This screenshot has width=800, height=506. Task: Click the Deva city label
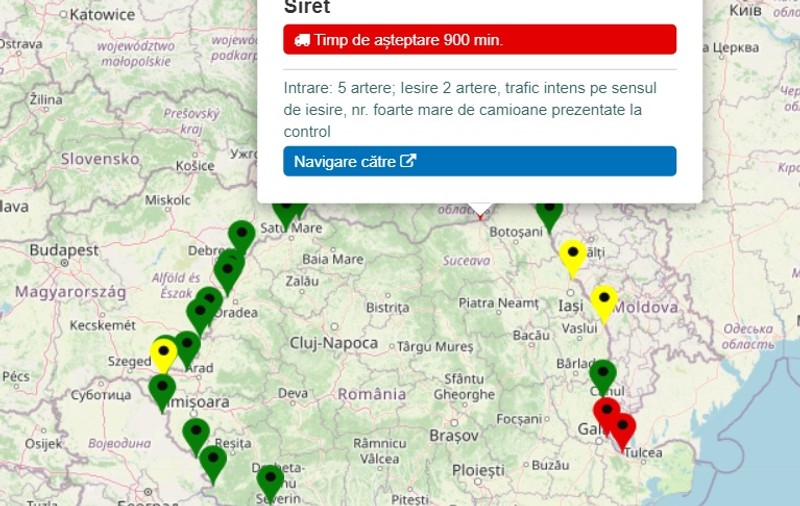click(293, 393)
